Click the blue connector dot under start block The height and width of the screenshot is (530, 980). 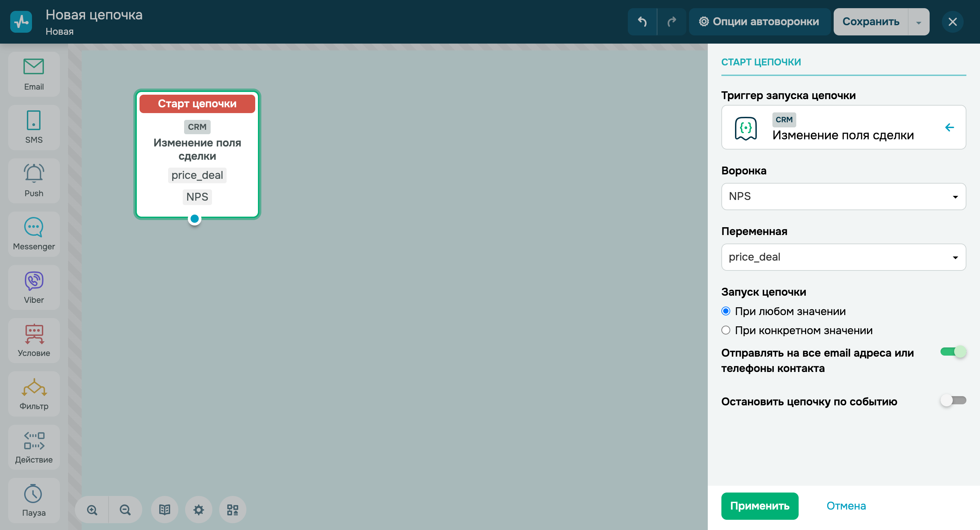click(x=194, y=219)
